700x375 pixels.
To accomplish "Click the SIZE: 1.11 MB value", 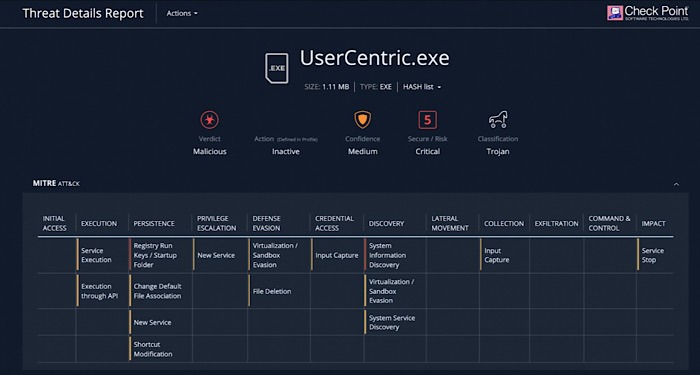I will 327,87.
